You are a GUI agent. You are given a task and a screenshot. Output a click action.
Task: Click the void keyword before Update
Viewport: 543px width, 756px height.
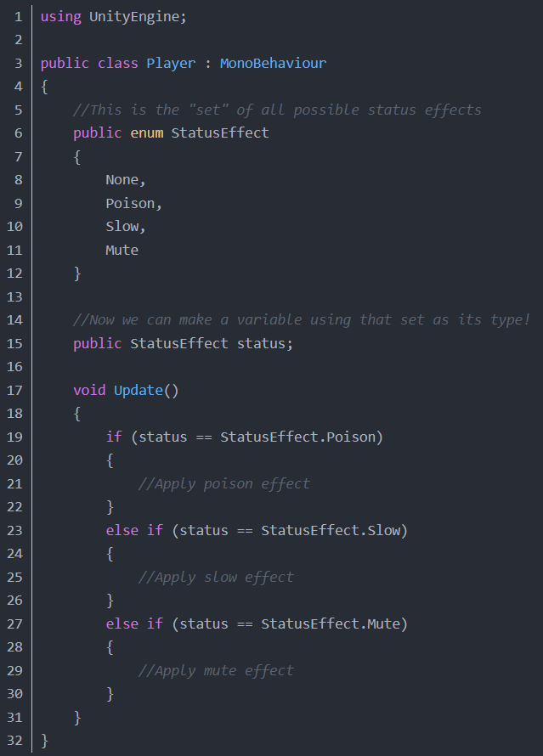pos(89,391)
